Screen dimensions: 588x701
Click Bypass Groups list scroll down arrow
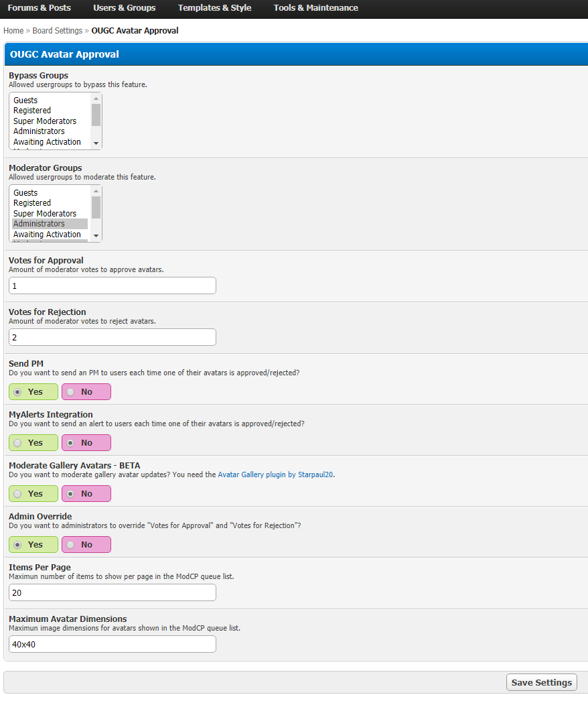coord(96,143)
